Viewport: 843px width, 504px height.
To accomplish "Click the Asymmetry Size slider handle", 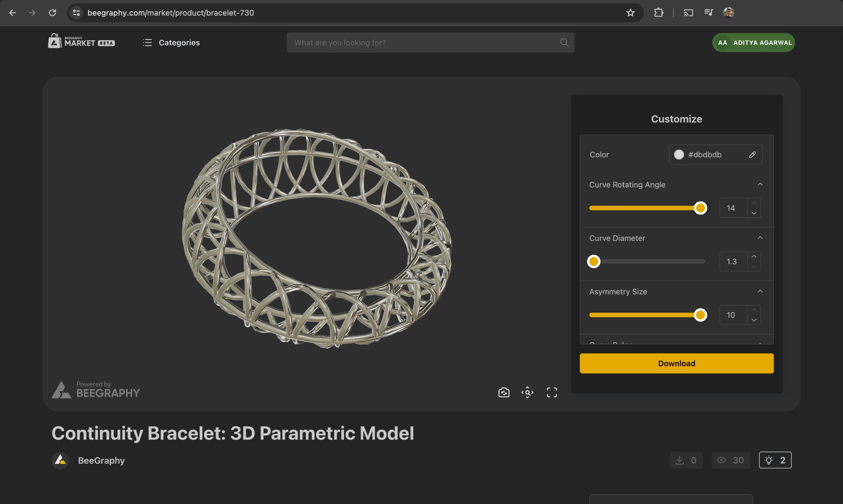I will (700, 315).
